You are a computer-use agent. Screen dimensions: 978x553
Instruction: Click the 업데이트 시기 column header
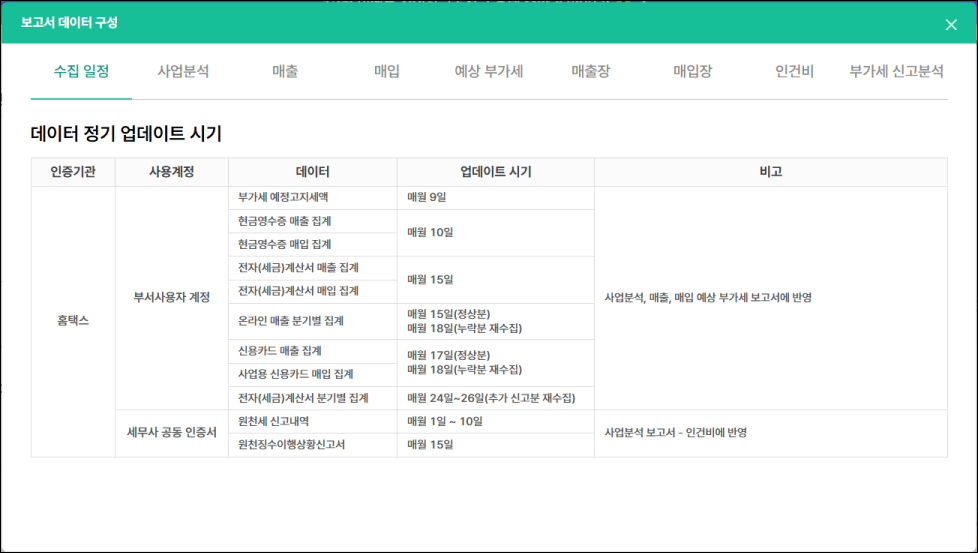495,172
